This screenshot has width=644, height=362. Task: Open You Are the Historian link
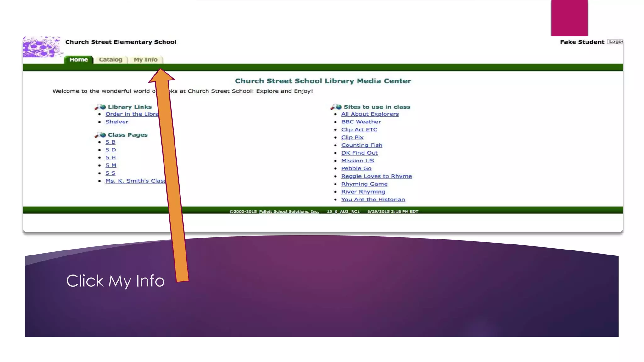click(373, 200)
